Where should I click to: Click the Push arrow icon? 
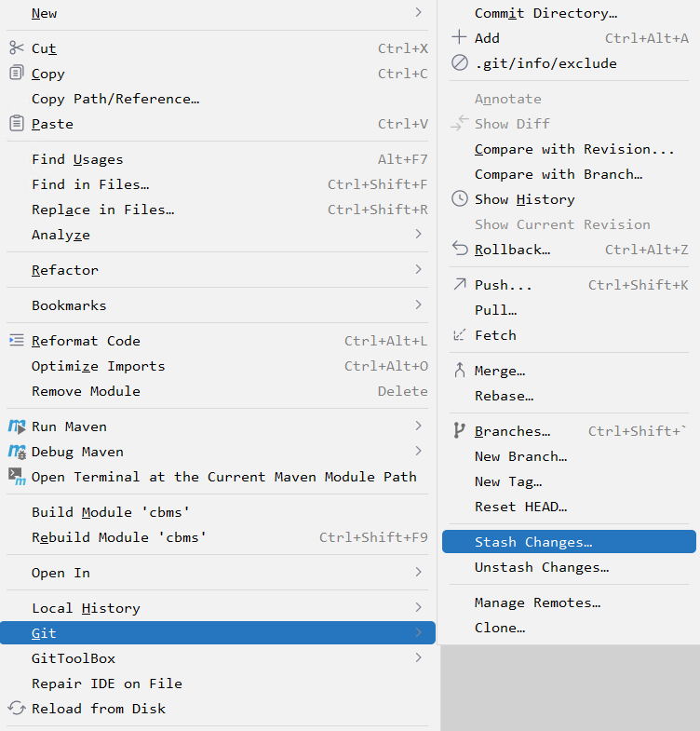(459, 284)
